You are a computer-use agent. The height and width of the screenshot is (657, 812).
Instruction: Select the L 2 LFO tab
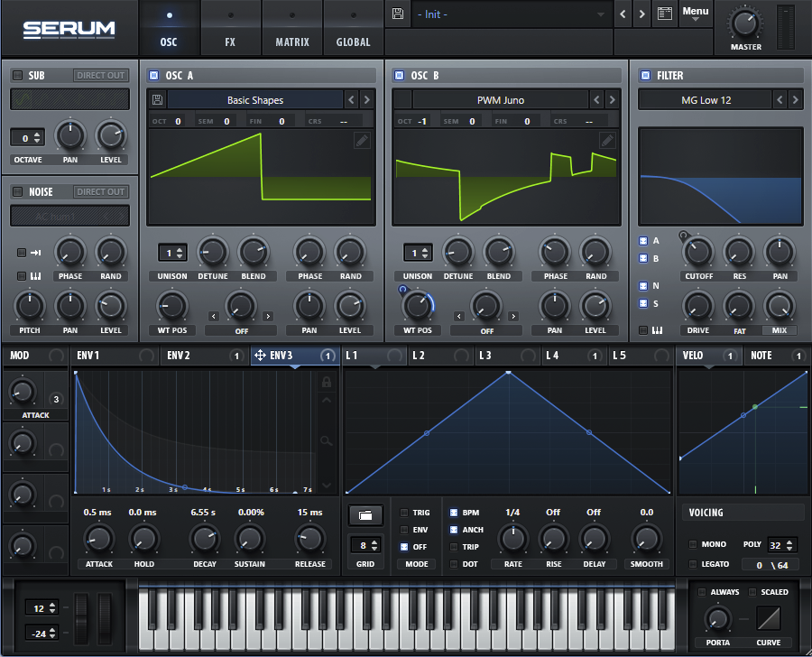point(440,356)
